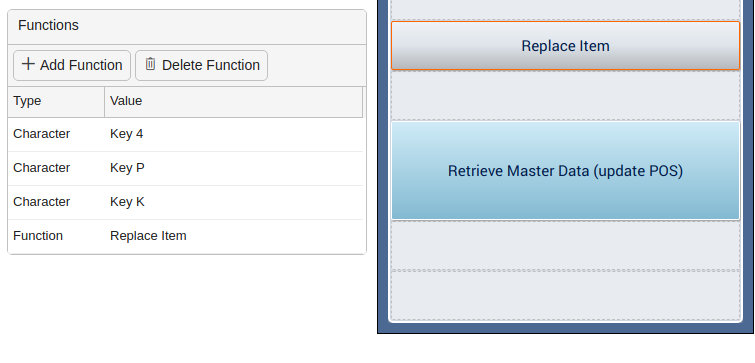The height and width of the screenshot is (363, 755).
Task: Click the Character type cell for Key K
Action: [41, 202]
